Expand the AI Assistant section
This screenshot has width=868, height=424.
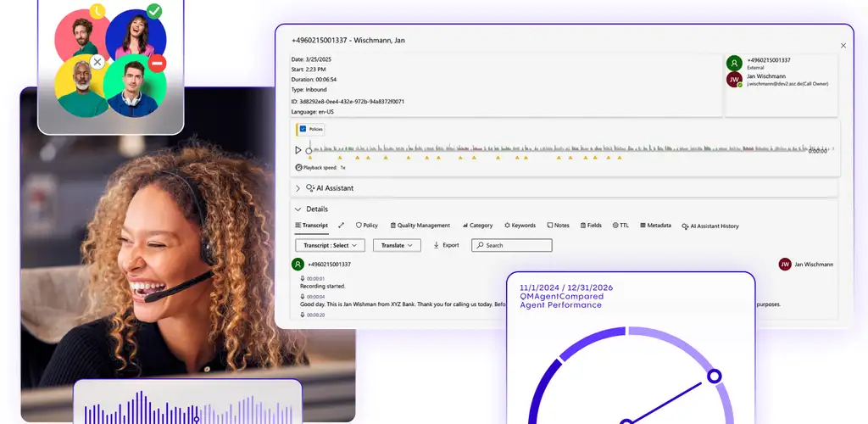click(298, 188)
